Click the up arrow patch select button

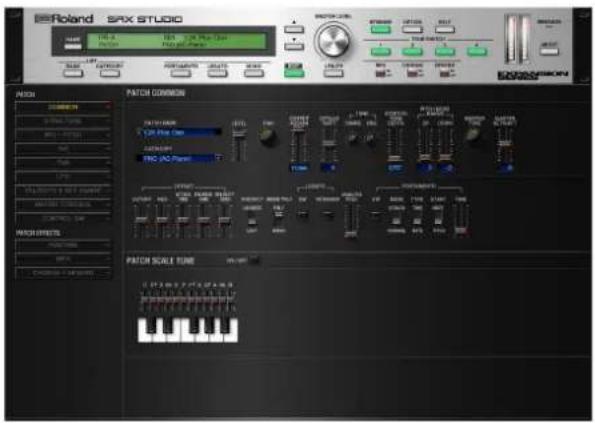point(294,29)
